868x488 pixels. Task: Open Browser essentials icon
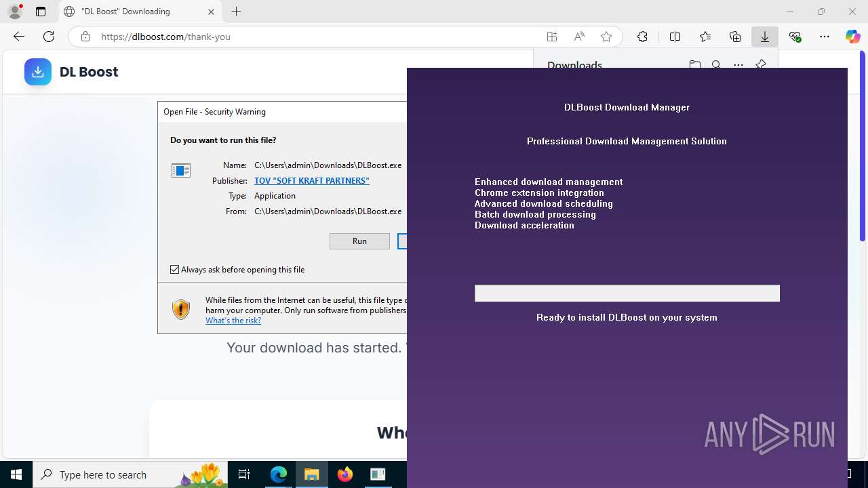pos(795,37)
